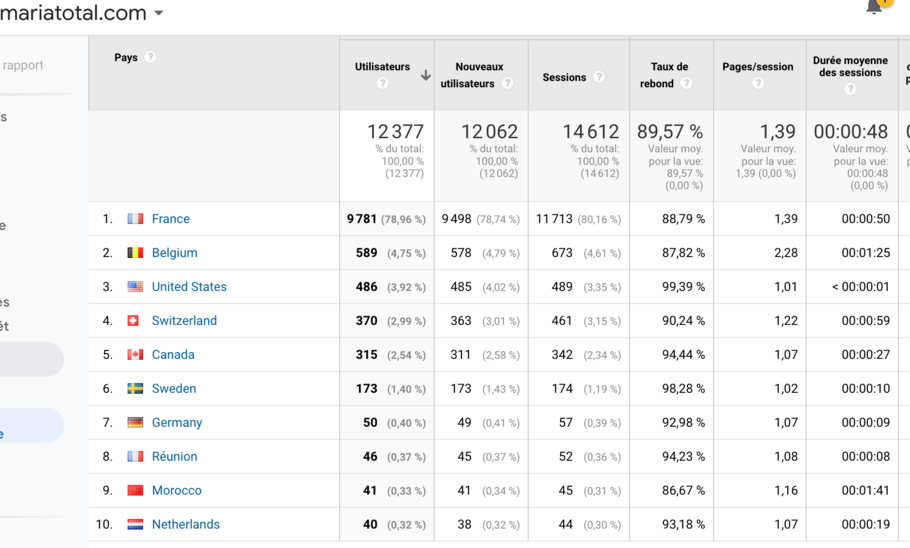Select the Netherlands link

coord(185,525)
